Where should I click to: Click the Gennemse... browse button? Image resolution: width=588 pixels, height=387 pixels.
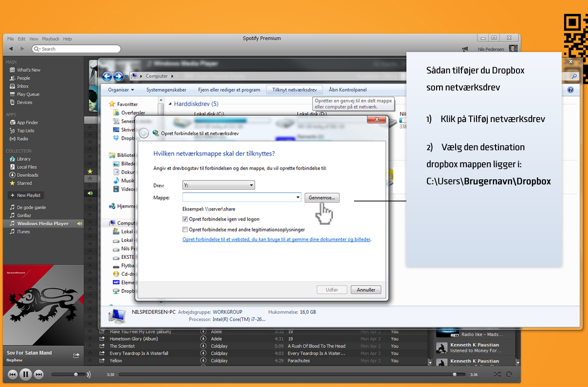(x=322, y=198)
